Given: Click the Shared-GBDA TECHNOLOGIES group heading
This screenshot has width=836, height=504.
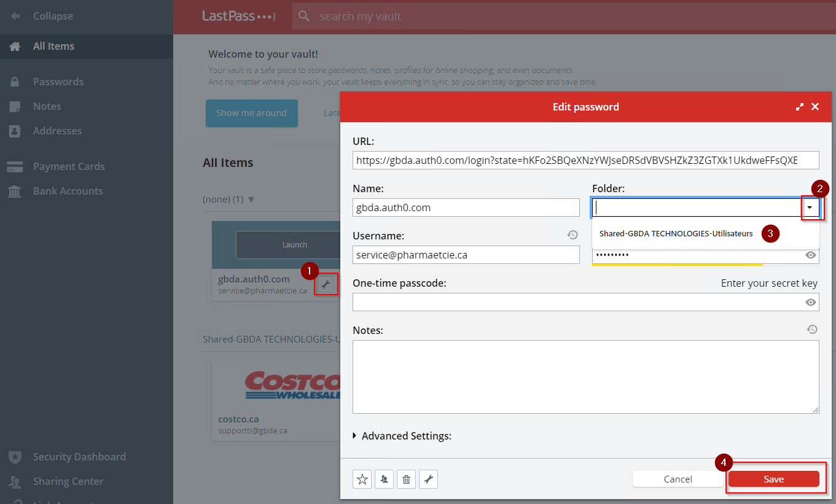Looking at the screenshot, I should 272,339.
